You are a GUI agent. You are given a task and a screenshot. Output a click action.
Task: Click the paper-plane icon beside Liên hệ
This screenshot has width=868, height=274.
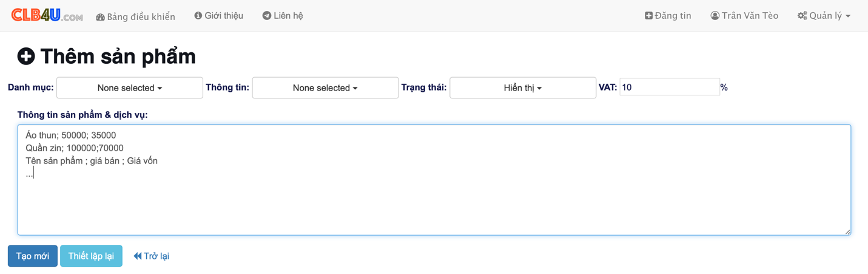click(x=266, y=16)
